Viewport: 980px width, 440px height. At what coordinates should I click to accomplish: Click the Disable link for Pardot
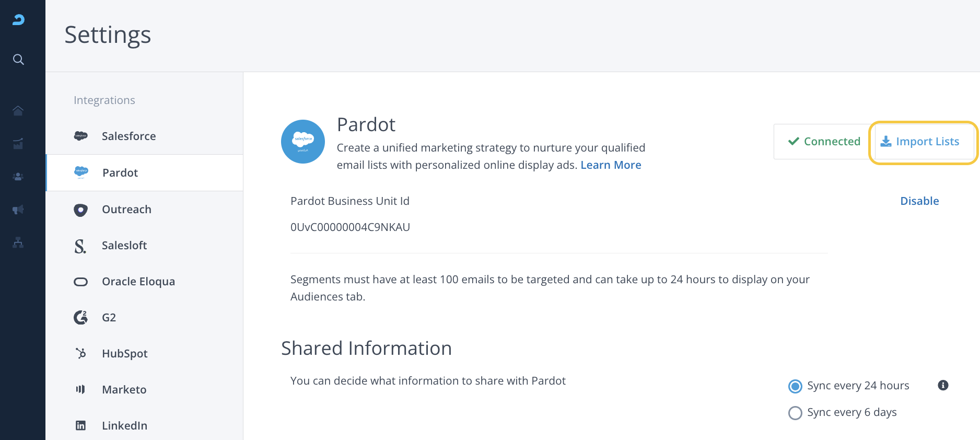(919, 201)
